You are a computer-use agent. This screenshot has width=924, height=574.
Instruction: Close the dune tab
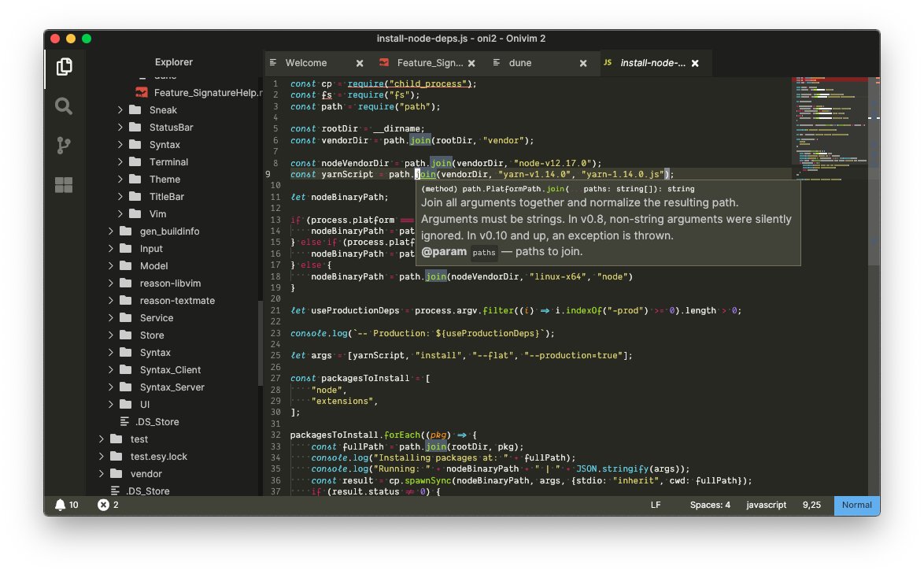pos(582,63)
